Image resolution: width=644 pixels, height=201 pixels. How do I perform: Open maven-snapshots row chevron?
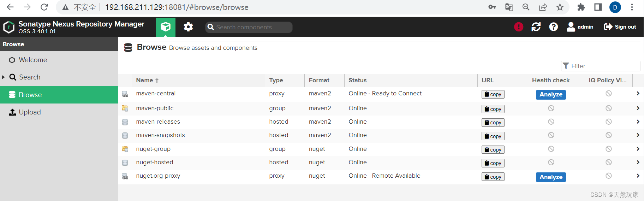click(x=638, y=135)
